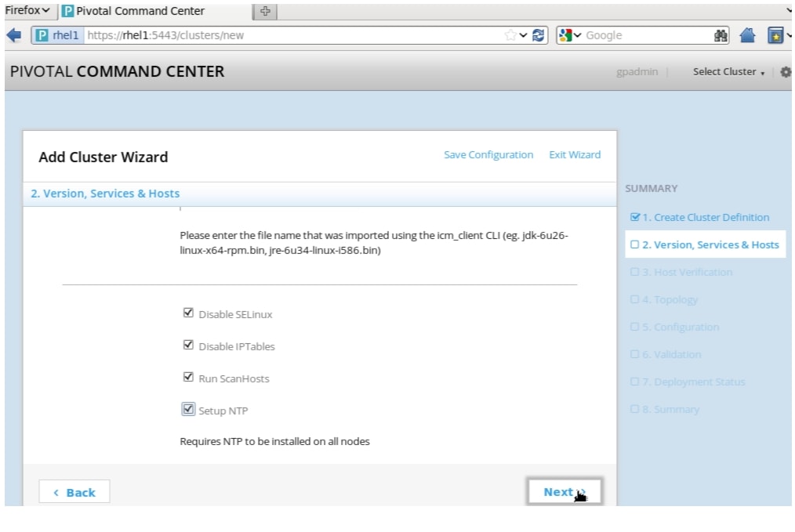The image size is (795, 532).
Task: Toggle the Setup NTP checkbox
Action: [188, 409]
